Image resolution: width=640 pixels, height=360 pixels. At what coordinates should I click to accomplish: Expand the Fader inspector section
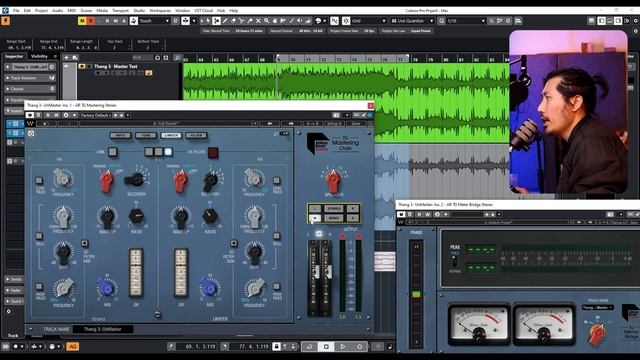[14, 290]
